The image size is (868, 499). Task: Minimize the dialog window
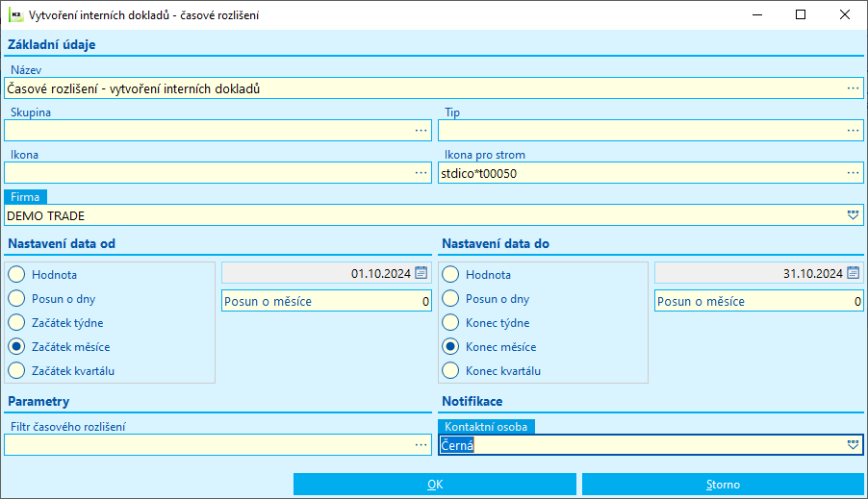[x=757, y=15]
